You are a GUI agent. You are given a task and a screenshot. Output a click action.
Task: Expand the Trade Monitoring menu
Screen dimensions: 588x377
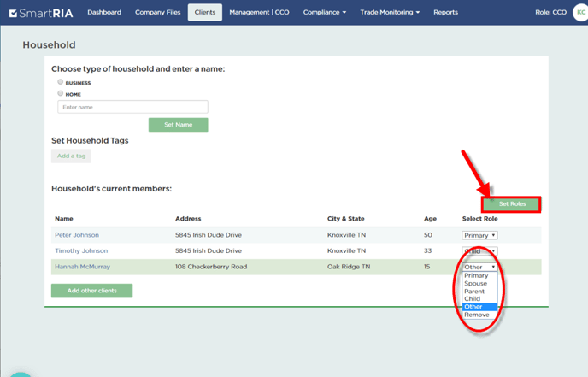coord(390,12)
